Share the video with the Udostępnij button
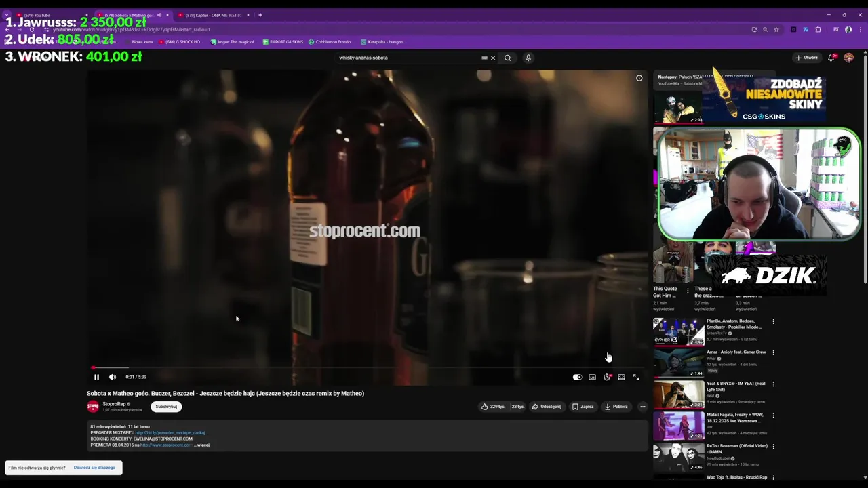This screenshot has height=488, width=868. point(547,407)
